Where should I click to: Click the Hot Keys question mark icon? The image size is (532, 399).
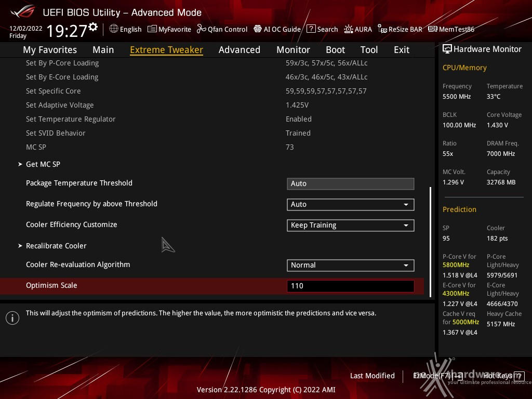pos(519,376)
